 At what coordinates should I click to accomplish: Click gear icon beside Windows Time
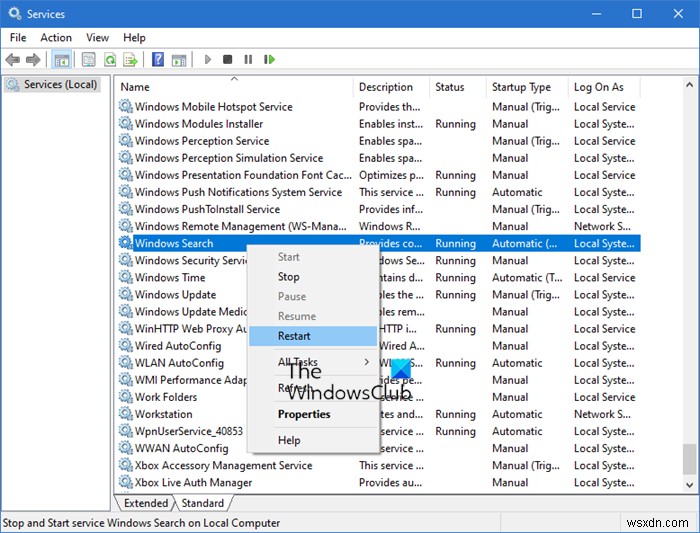point(126,278)
